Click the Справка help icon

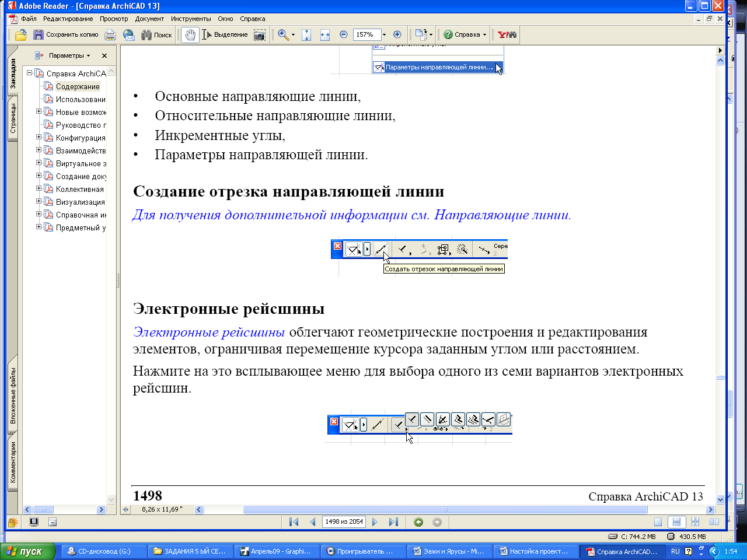(448, 35)
